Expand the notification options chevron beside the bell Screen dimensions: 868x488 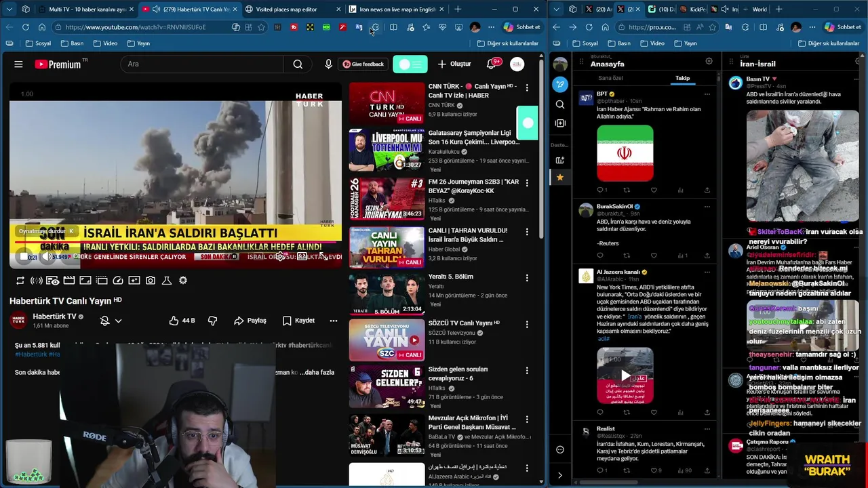118,321
